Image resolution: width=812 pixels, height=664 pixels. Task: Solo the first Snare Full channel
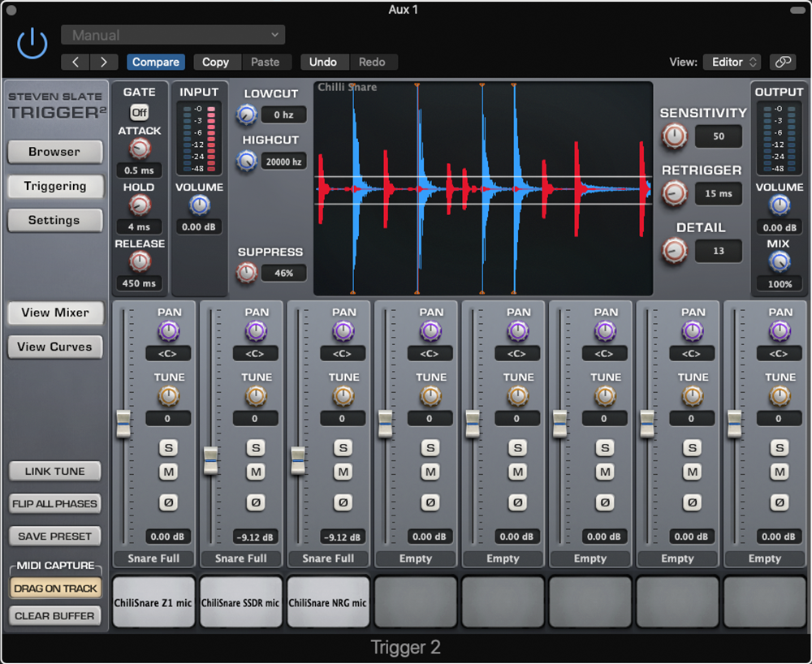click(x=168, y=447)
